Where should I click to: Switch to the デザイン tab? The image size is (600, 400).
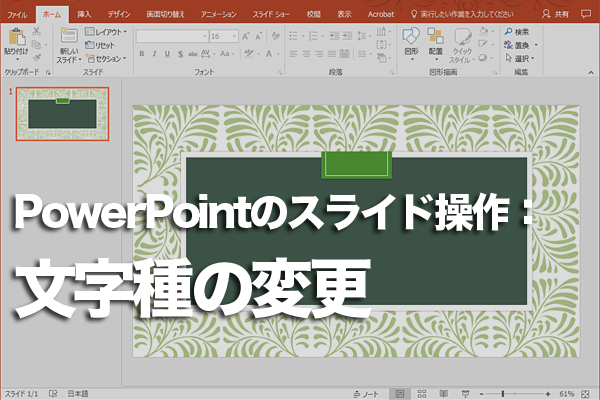pos(119,15)
